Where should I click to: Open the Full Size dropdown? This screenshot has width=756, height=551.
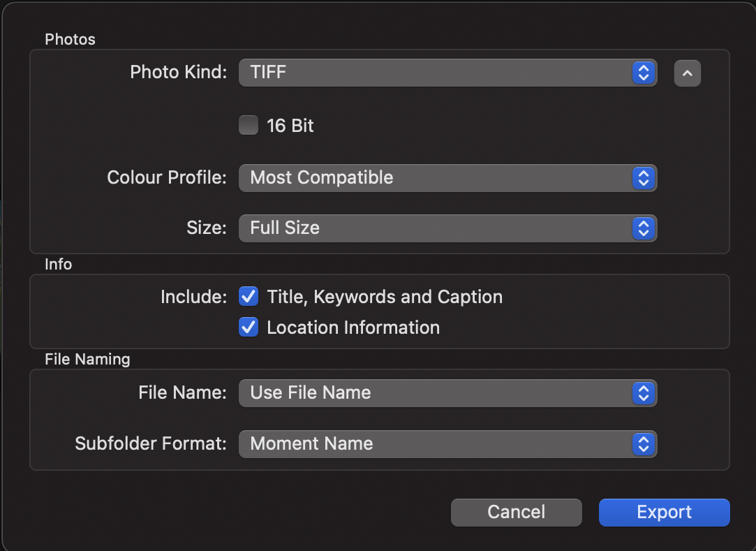433,228
